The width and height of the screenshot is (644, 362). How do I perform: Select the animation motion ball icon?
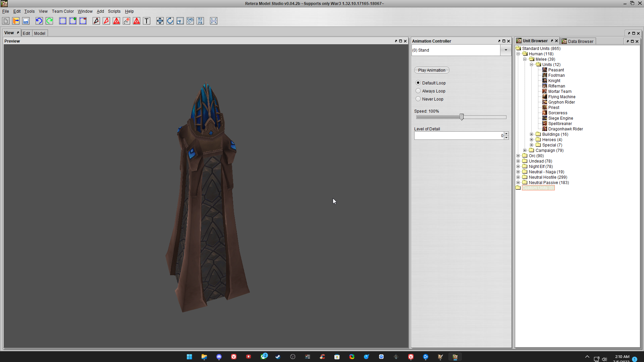[x=126, y=21]
